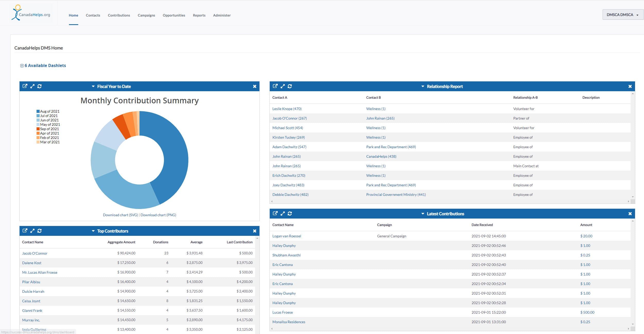This screenshot has height=334, width=644.
Task: Open the Contributions menu
Action: [119, 15]
